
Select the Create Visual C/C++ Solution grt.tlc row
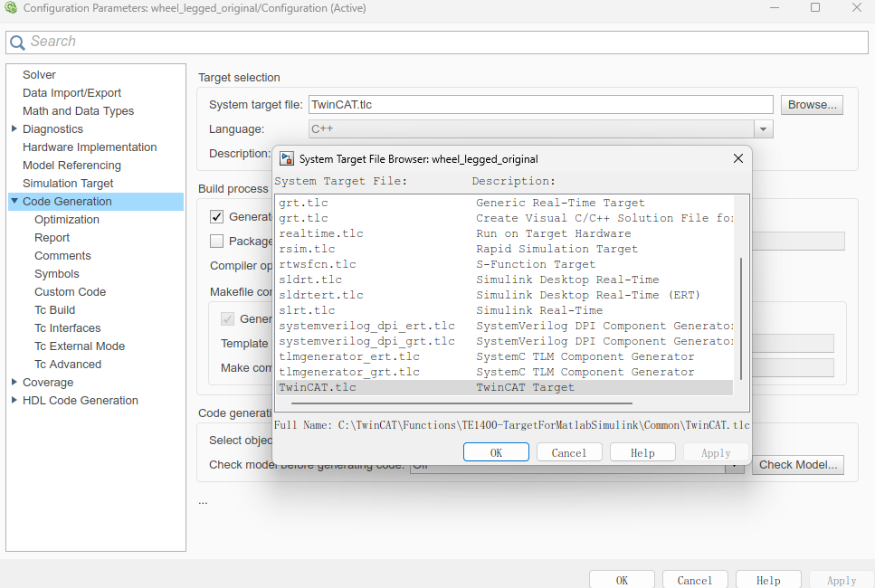[505, 219]
